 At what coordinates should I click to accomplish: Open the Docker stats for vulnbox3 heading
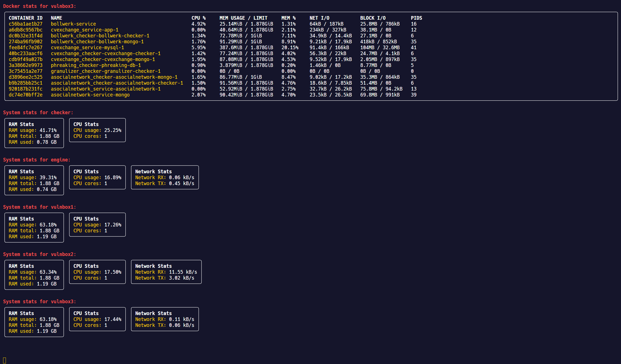pyautogui.click(x=39, y=6)
